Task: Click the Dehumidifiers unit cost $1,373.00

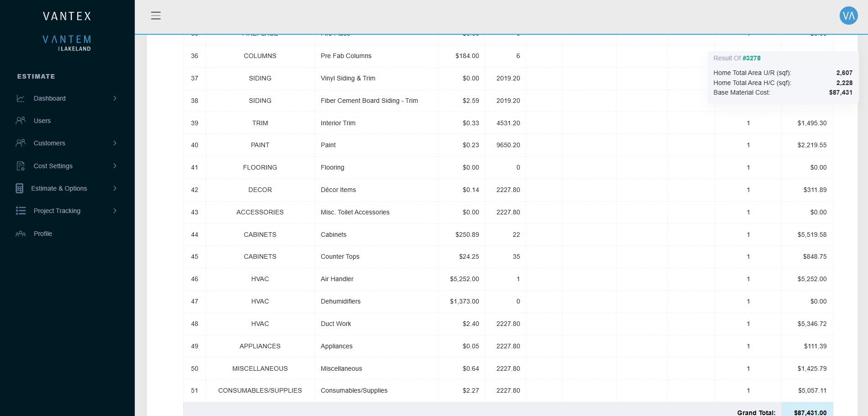Action: tap(464, 301)
